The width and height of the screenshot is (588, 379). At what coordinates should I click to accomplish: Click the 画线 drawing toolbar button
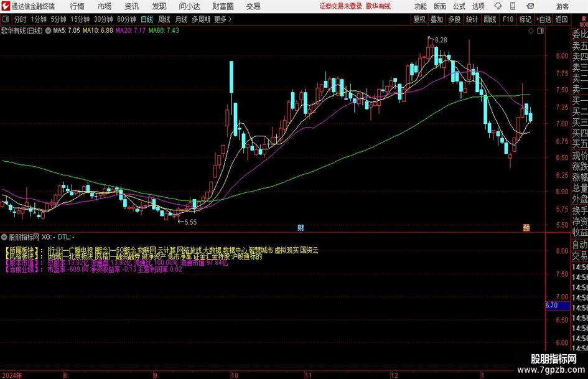tap(490, 19)
